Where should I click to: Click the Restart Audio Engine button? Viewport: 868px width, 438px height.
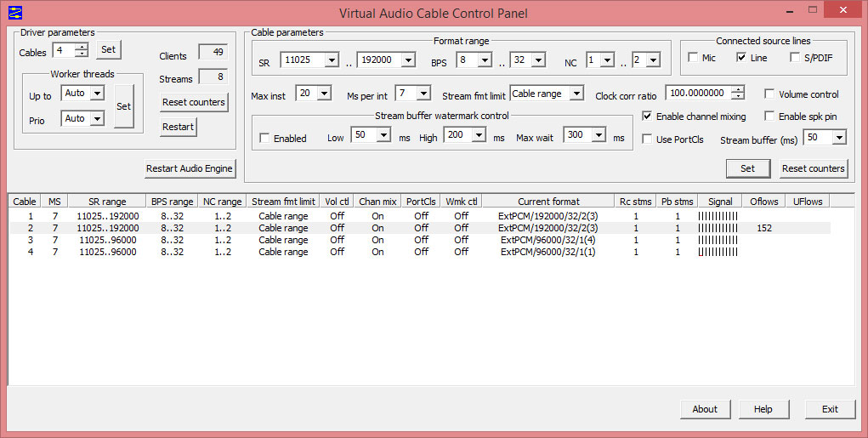pos(190,168)
